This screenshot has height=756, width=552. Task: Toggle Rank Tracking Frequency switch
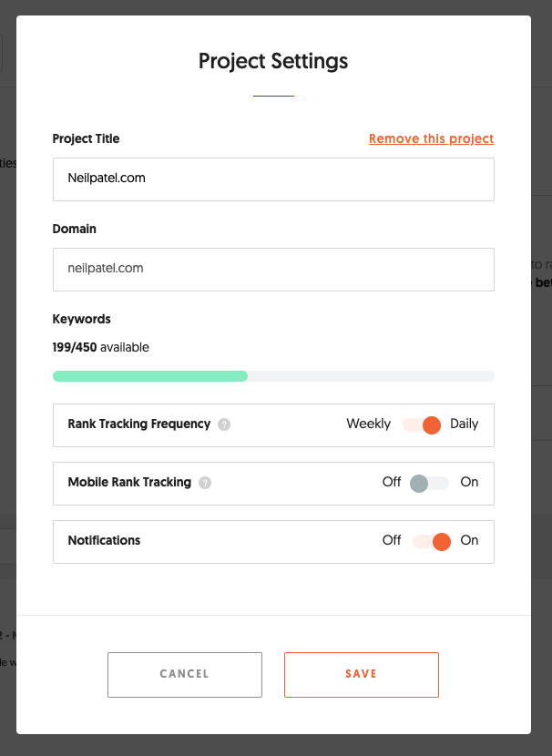422,424
